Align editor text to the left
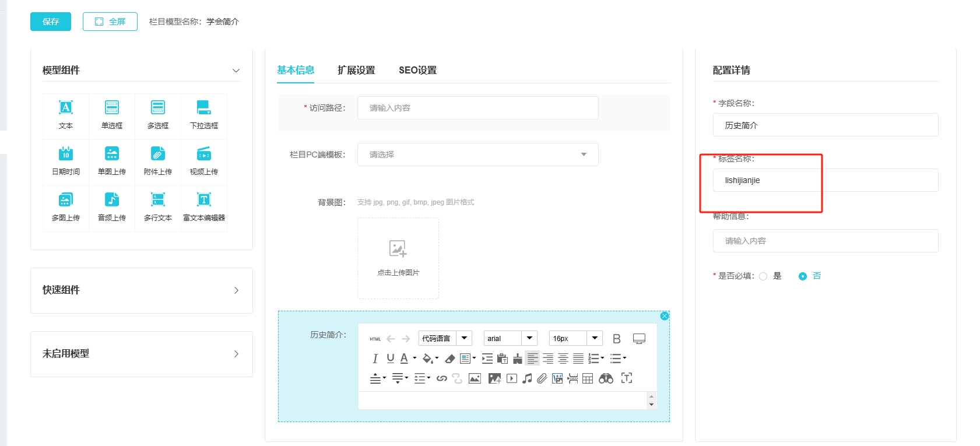The image size is (980, 446). coord(533,359)
